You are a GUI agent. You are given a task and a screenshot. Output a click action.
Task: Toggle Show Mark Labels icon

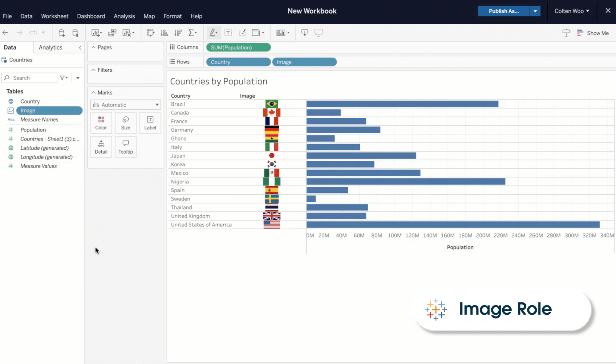click(228, 33)
